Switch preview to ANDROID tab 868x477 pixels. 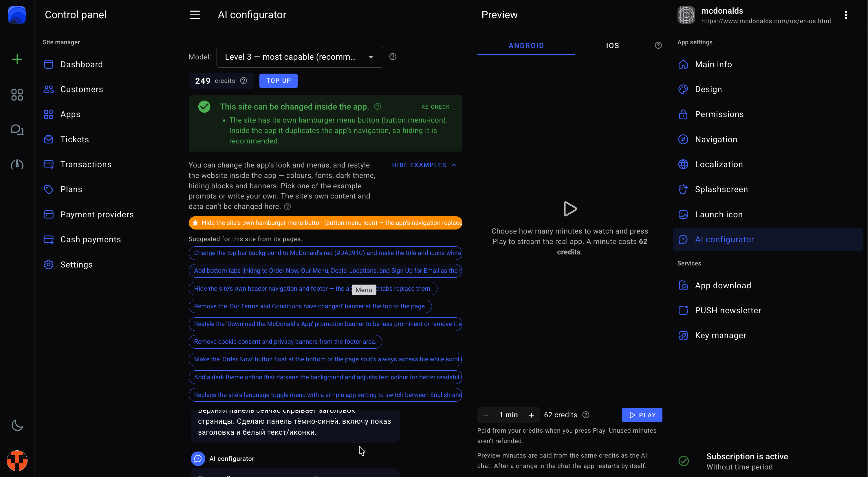click(x=526, y=45)
